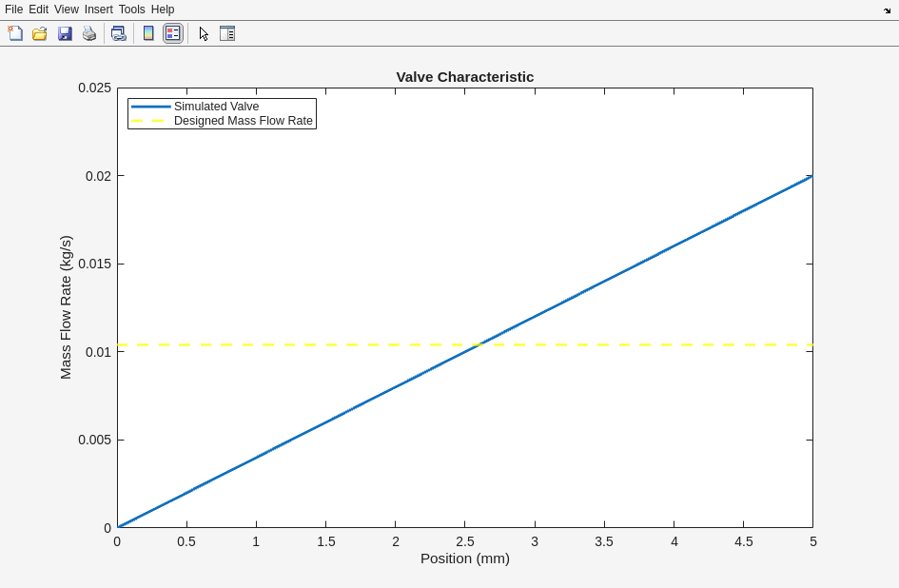Click the 0.02 y-axis tick label
Image resolution: width=899 pixels, height=588 pixels.
(x=98, y=176)
